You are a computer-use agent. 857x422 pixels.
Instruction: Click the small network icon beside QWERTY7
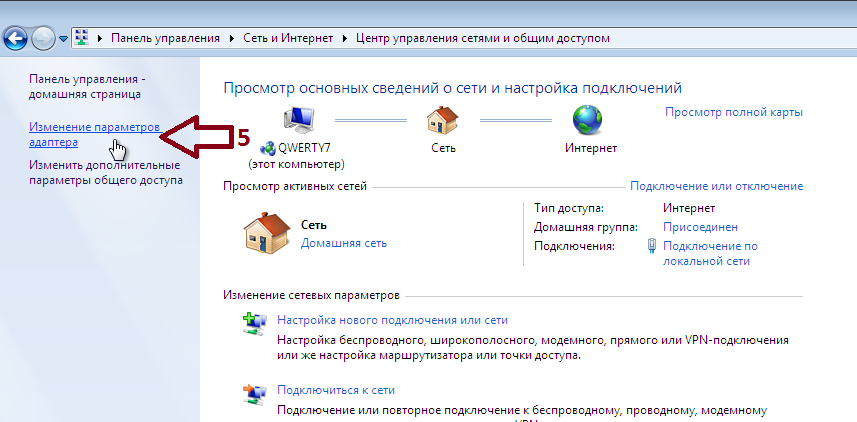click(x=268, y=148)
